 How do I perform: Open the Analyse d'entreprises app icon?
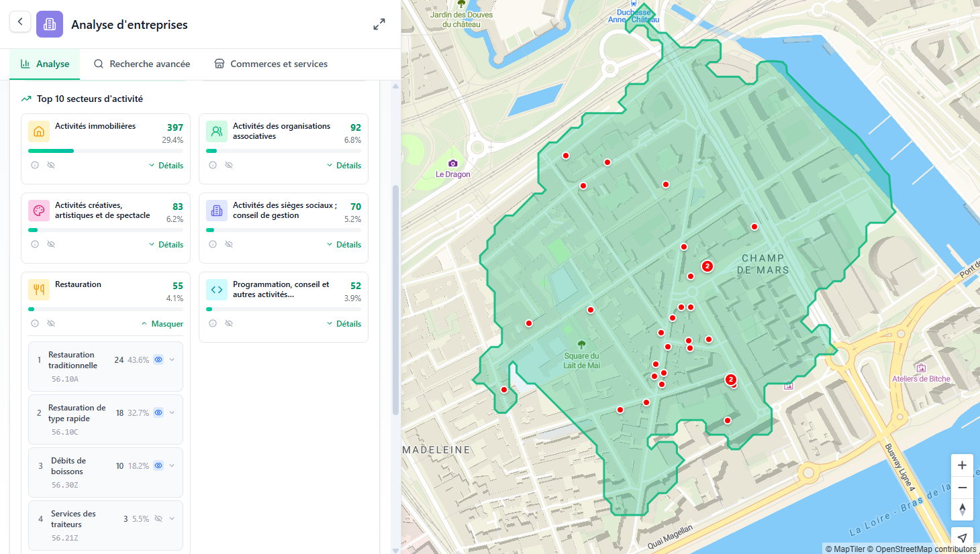[x=49, y=24]
